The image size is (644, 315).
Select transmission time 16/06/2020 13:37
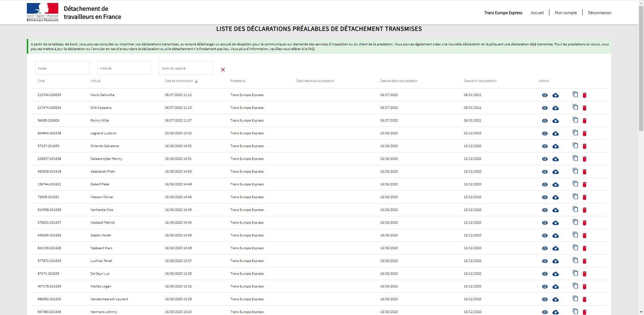pos(178,261)
